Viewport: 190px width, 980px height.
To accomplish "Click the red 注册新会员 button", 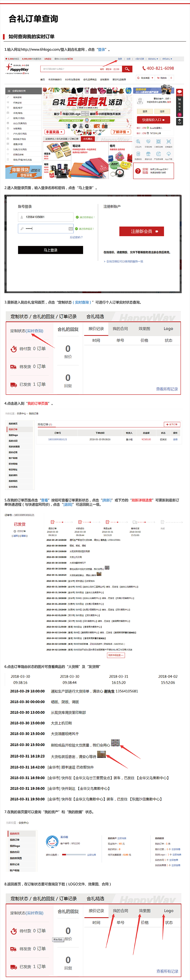I will click(x=141, y=231).
